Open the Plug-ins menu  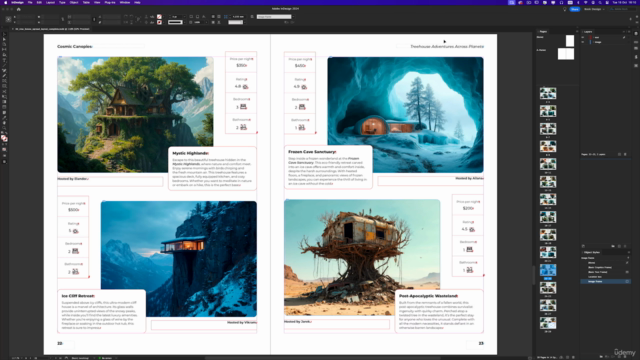110,2
